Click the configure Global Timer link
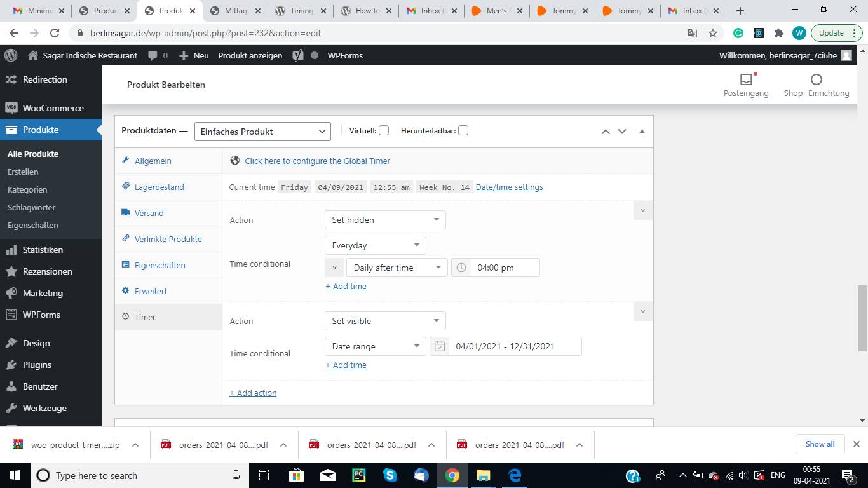The height and width of the screenshot is (488, 868). [x=317, y=161]
